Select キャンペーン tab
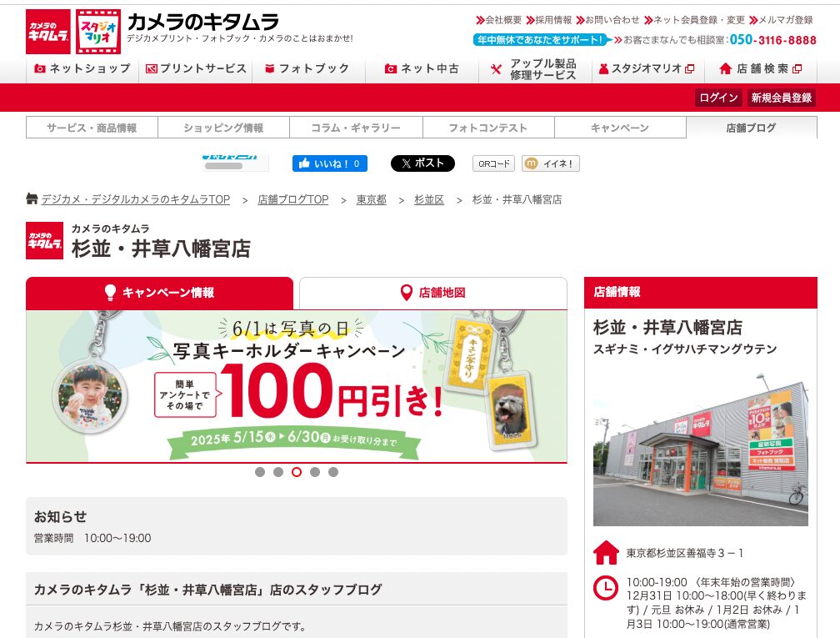The width and height of the screenshot is (840, 638). click(x=620, y=128)
